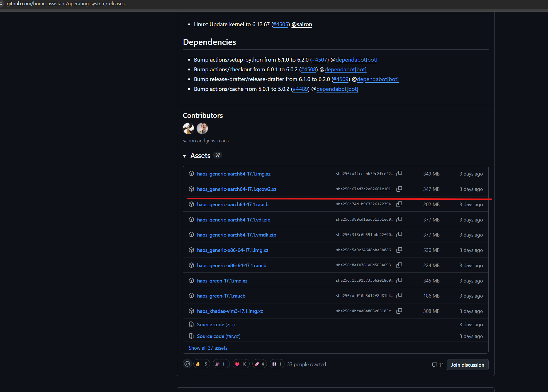Toggle the thumbs up reaction
Image resolution: width=548 pixels, height=392 pixels.
tap(201, 364)
